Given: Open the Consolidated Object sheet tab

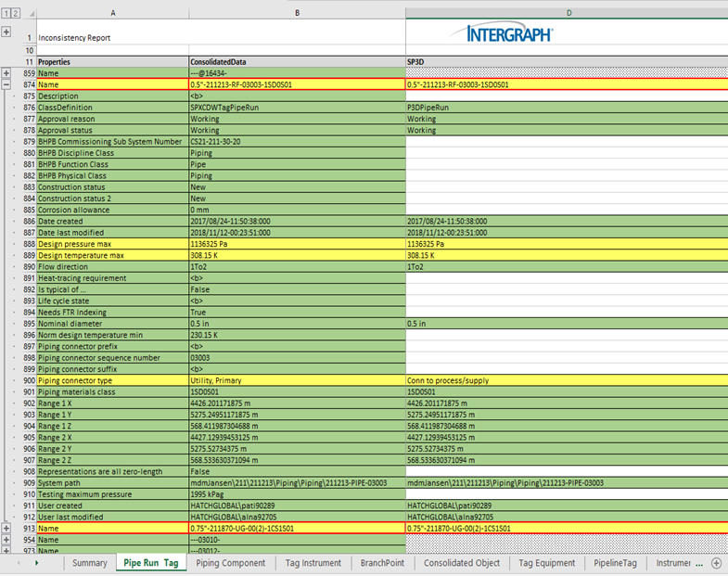Looking at the screenshot, I should click(462, 563).
